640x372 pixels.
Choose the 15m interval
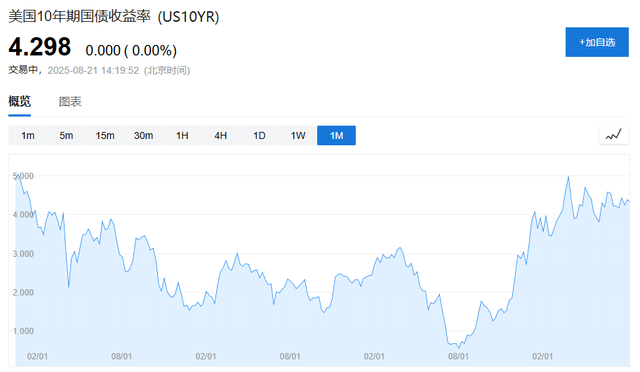click(105, 136)
